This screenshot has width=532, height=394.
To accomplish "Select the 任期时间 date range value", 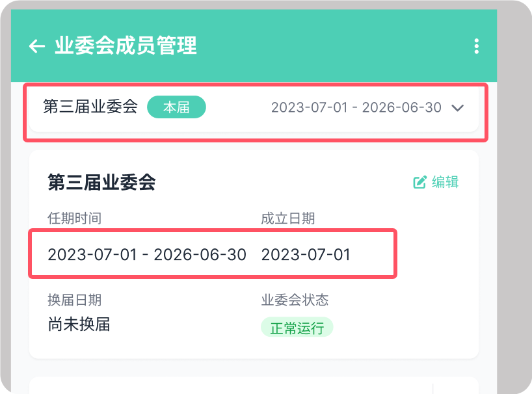I will pos(146,255).
